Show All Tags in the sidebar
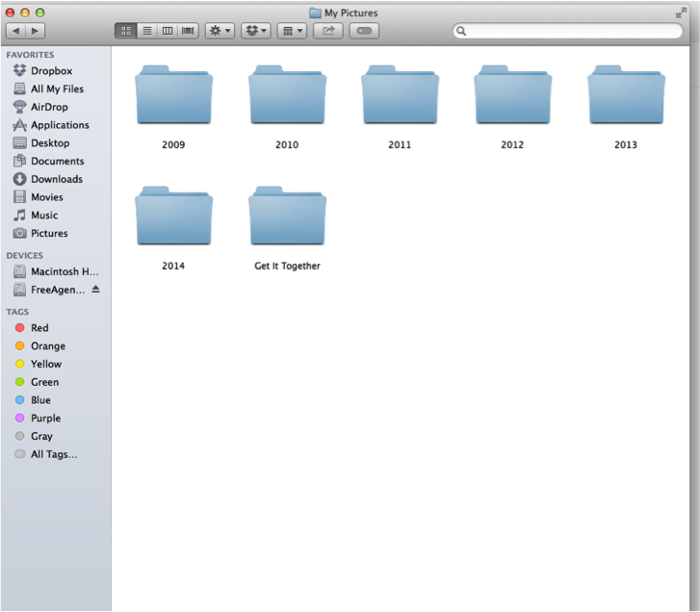Viewport: 700px width, 612px height. (x=56, y=454)
